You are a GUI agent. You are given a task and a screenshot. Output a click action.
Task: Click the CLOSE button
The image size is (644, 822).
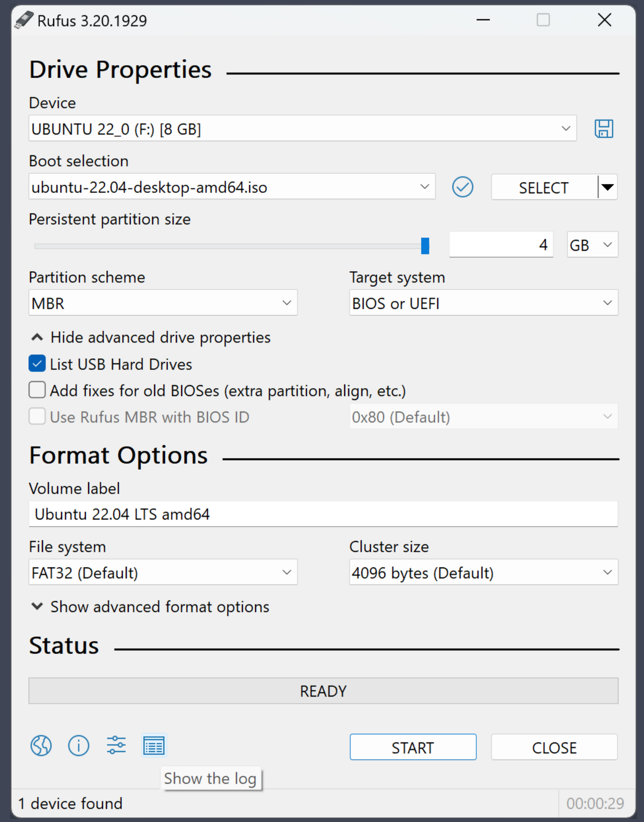coord(554,748)
